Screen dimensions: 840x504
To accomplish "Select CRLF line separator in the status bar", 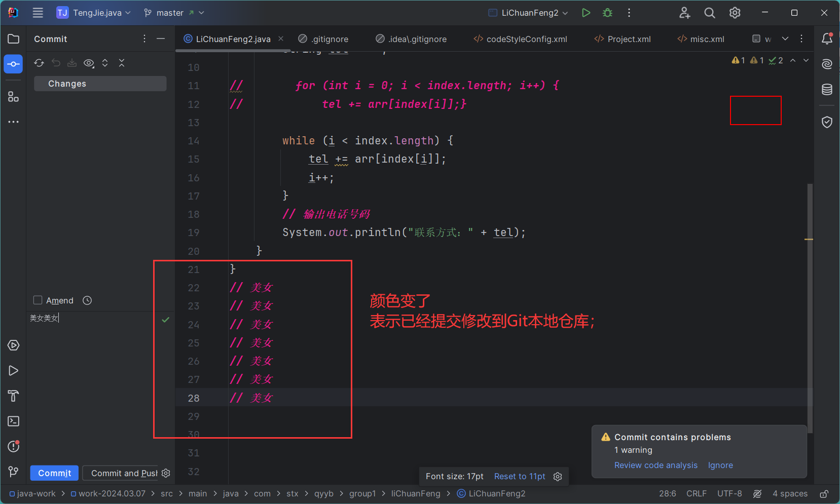I will (x=697, y=493).
